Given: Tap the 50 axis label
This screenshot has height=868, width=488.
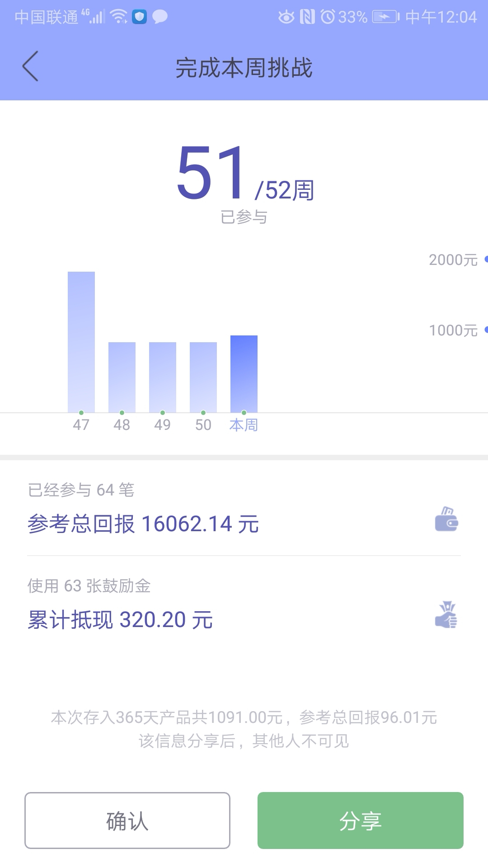Looking at the screenshot, I should tap(203, 425).
